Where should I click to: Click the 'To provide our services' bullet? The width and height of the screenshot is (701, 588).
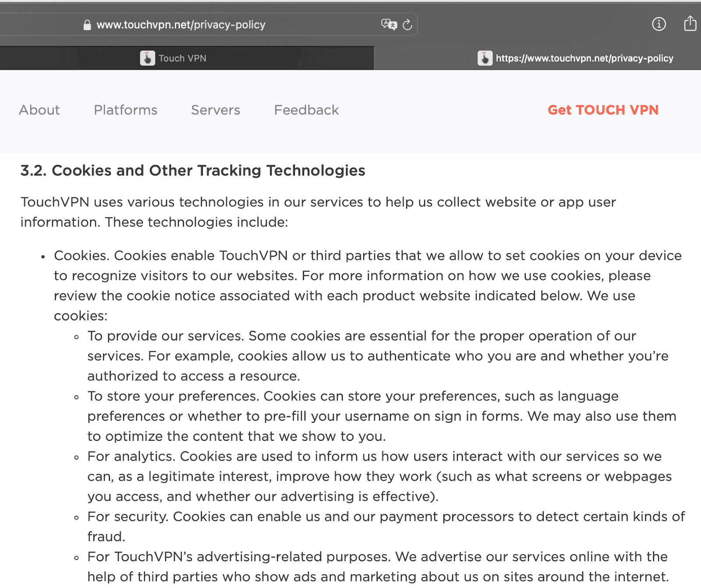(378, 356)
